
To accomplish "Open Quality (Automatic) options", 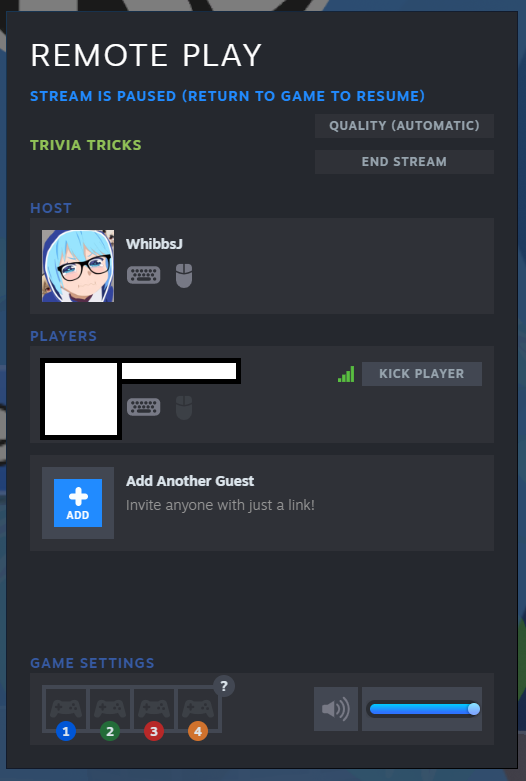I will 404,126.
